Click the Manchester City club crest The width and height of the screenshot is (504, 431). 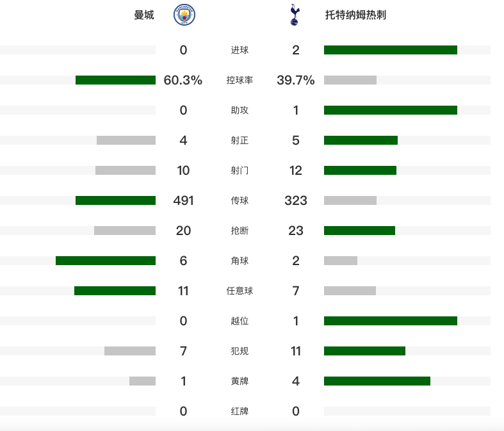pyautogui.click(x=184, y=15)
